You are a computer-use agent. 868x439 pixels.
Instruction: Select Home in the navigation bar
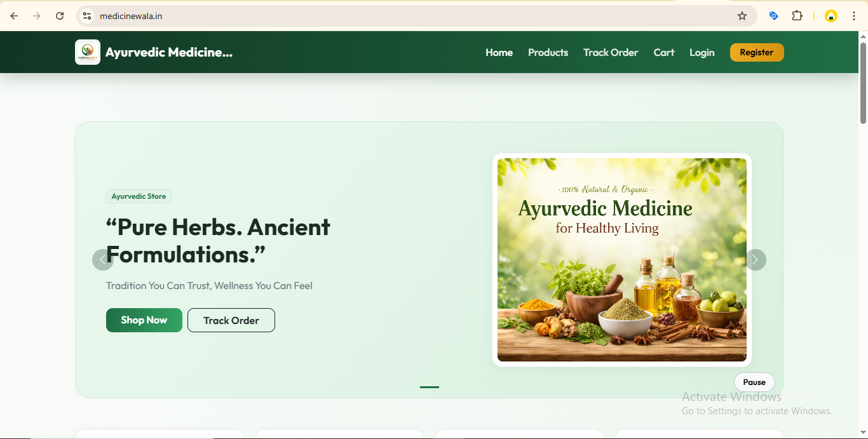pyautogui.click(x=499, y=53)
